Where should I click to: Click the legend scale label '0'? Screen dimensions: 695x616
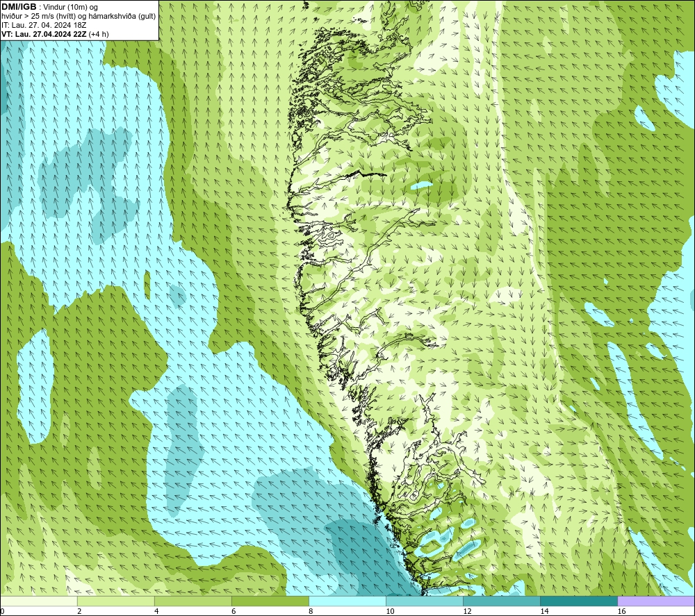pyautogui.click(x=2, y=612)
